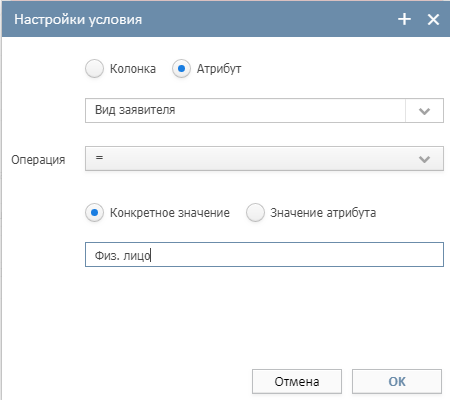Click the equals sign operation field
Screen dimensions: 450x400
tap(264, 159)
